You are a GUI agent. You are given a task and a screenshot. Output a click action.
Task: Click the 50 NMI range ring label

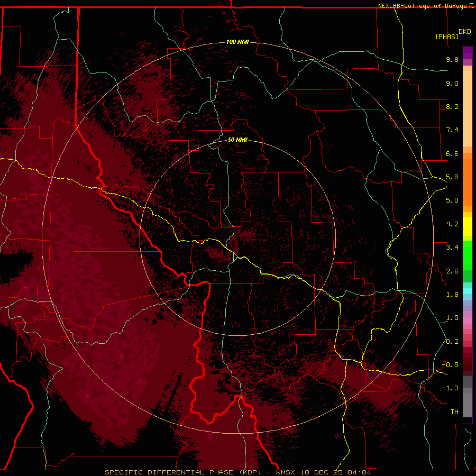pyautogui.click(x=237, y=140)
